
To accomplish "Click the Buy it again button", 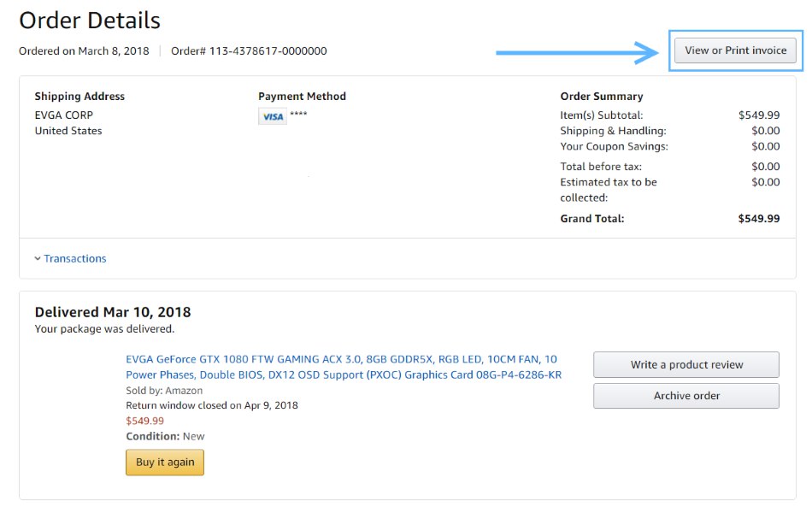I will (x=165, y=462).
